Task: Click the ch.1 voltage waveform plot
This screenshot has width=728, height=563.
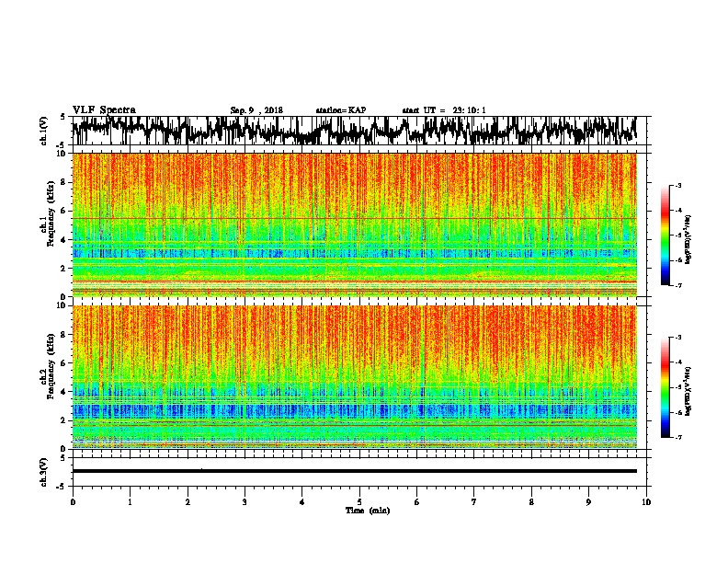Action: (354, 131)
